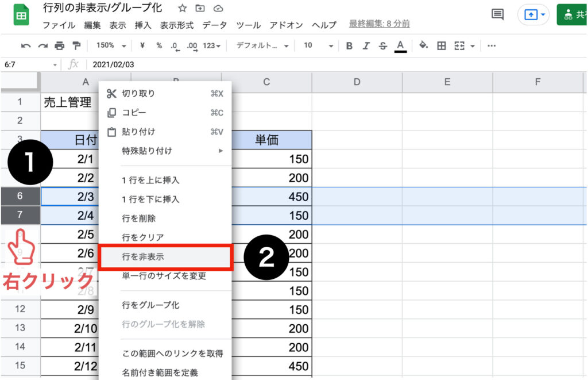Choose 行を非表示 to hide rows

point(165,257)
